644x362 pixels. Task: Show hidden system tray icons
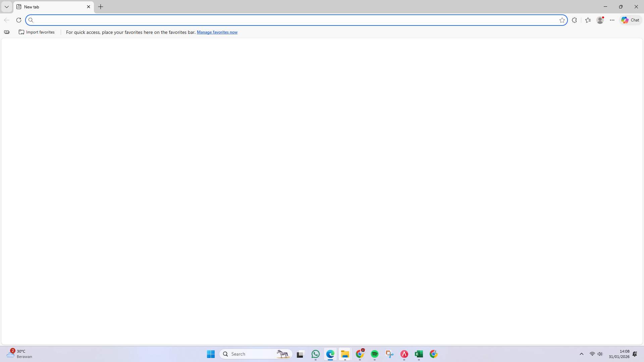[x=581, y=354]
